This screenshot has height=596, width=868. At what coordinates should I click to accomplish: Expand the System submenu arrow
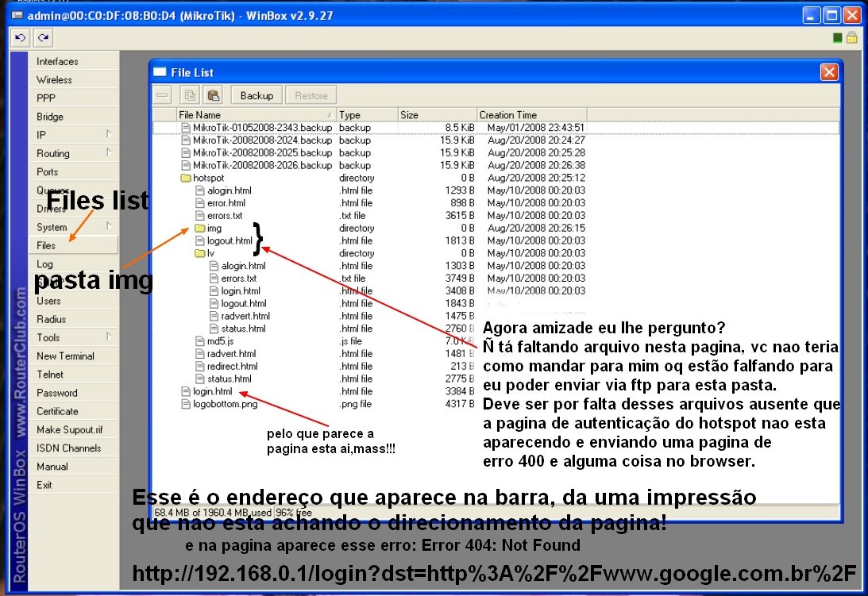coord(109,226)
